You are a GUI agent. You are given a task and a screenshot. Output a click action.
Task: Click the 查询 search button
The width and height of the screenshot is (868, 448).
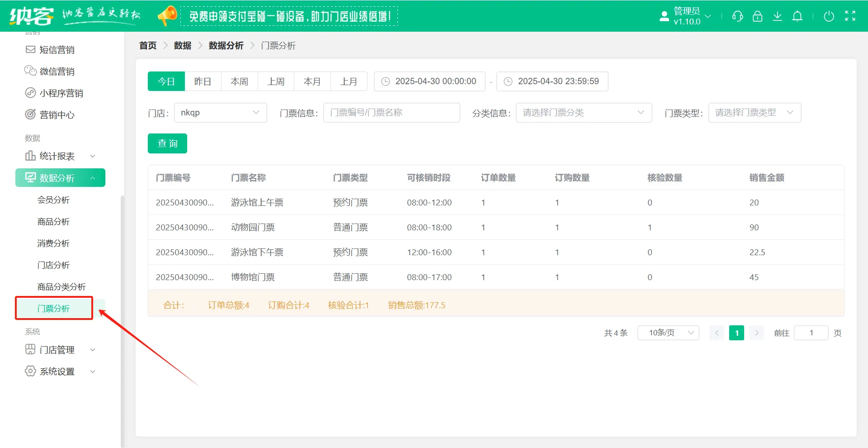tap(167, 143)
